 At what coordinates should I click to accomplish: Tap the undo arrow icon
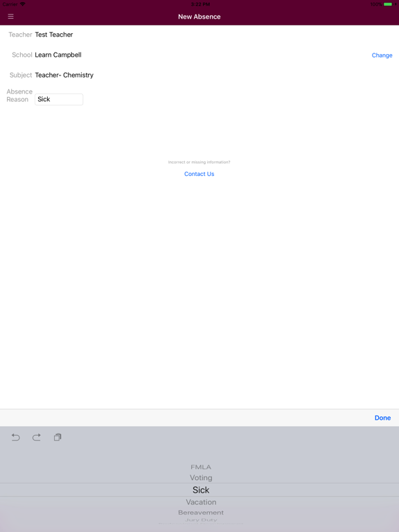pos(16,437)
